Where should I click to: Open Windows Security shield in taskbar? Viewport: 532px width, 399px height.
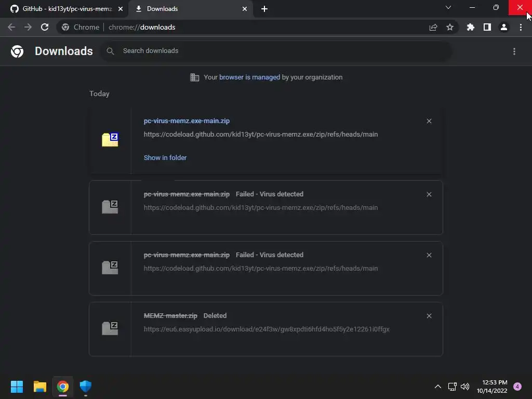pos(86,387)
